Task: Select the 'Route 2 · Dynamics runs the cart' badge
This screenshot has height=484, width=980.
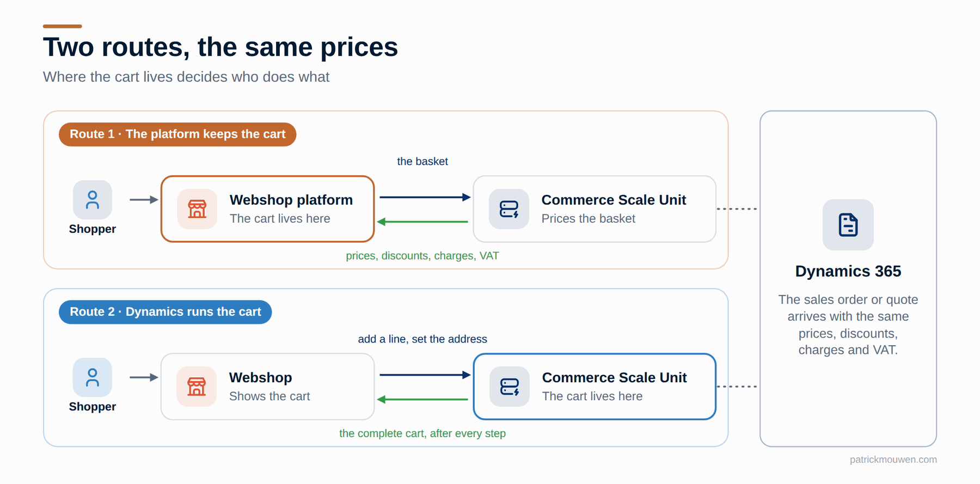Action: pos(166,312)
